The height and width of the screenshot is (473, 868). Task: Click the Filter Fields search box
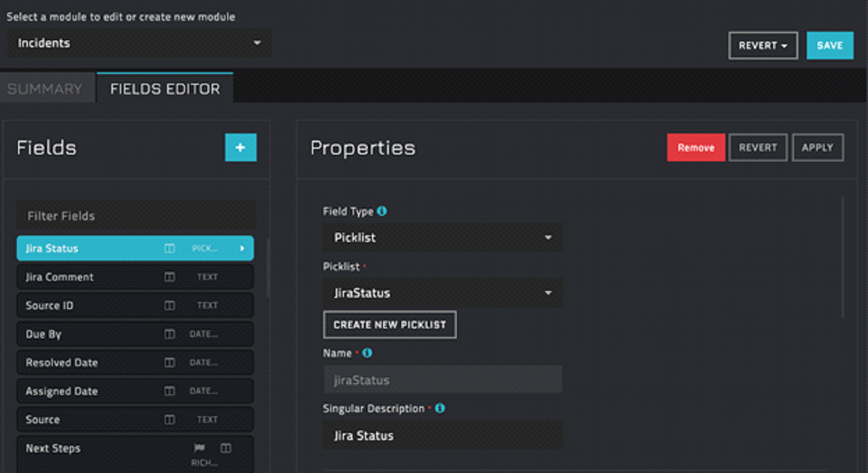(136, 216)
